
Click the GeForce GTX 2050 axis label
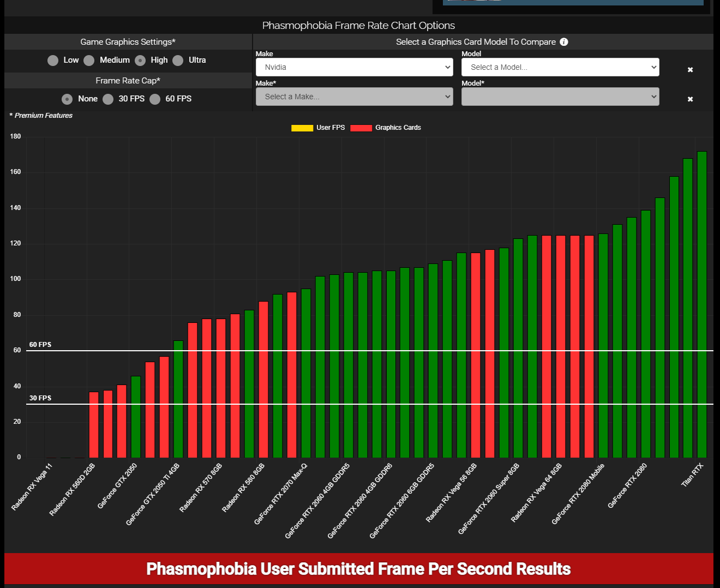coord(117,486)
